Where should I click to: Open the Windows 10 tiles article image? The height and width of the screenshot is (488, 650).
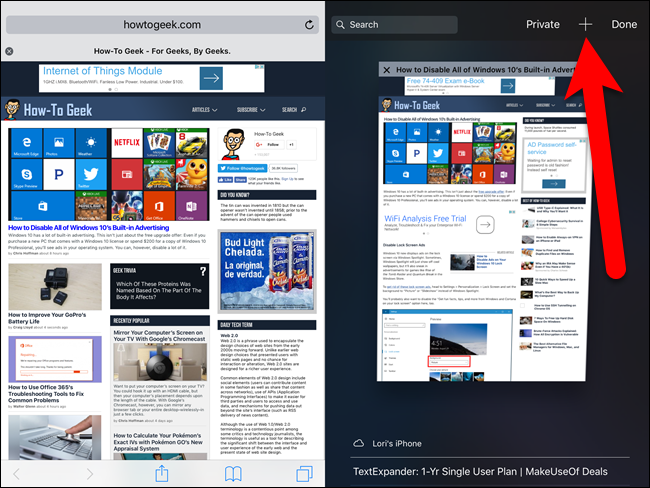click(109, 174)
